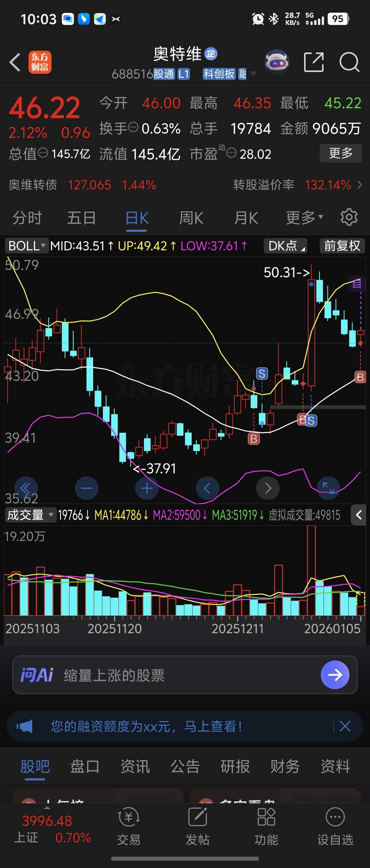Open the 财务 tab
This screenshot has width=370, height=868.
click(x=285, y=767)
